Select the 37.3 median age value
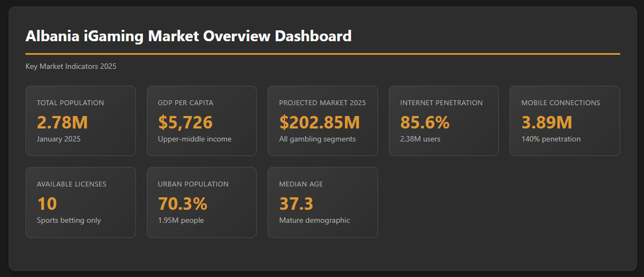Screen dimensions: 644x277 pyautogui.click(x=296, y=204)
